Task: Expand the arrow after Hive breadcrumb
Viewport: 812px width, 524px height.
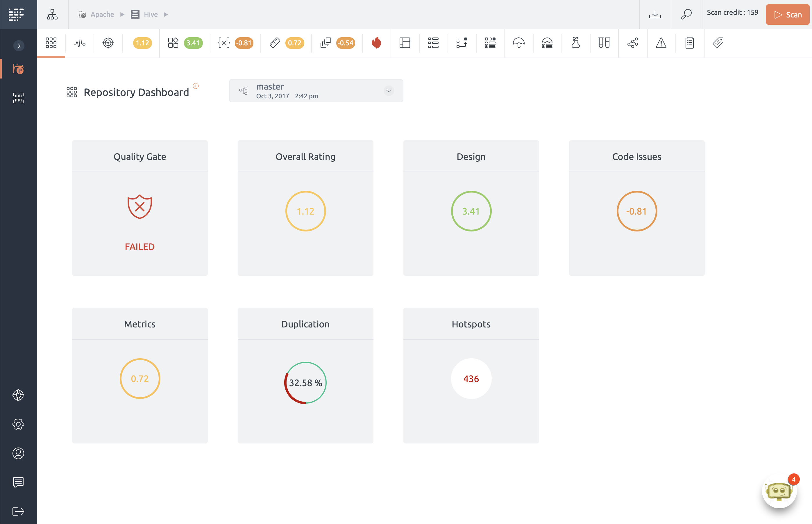Action: click(166, 14)
